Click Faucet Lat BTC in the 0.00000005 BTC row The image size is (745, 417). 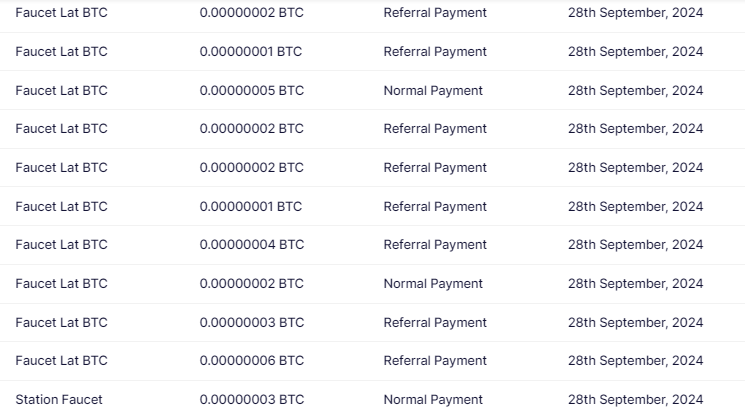[x=61, y=90]
